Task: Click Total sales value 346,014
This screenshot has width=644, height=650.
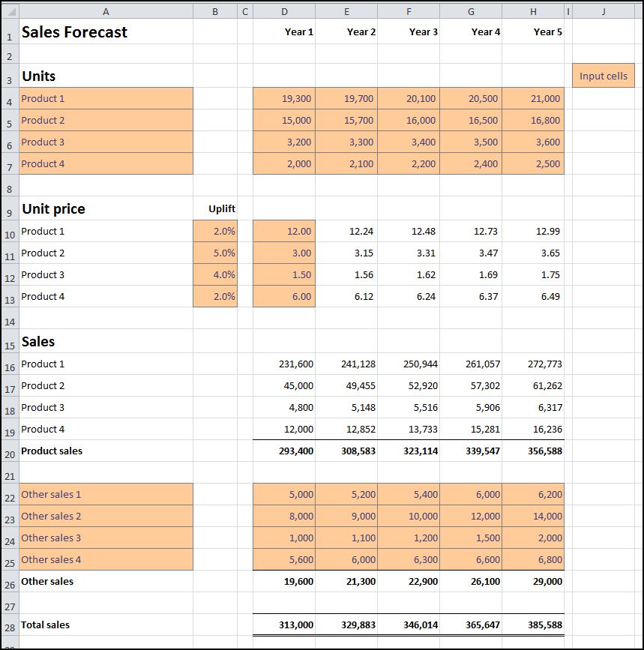Action: tap(409, 625)
